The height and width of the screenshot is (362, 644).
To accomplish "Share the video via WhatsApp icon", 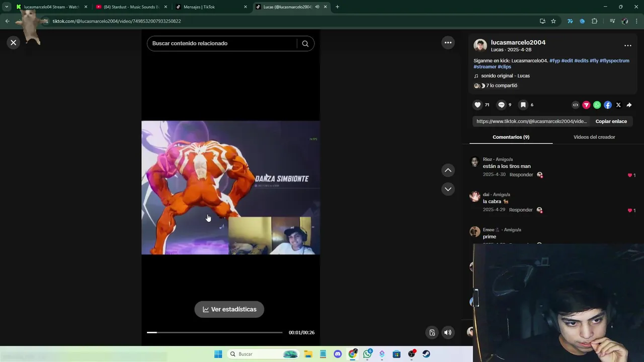I will pos(597,105).
